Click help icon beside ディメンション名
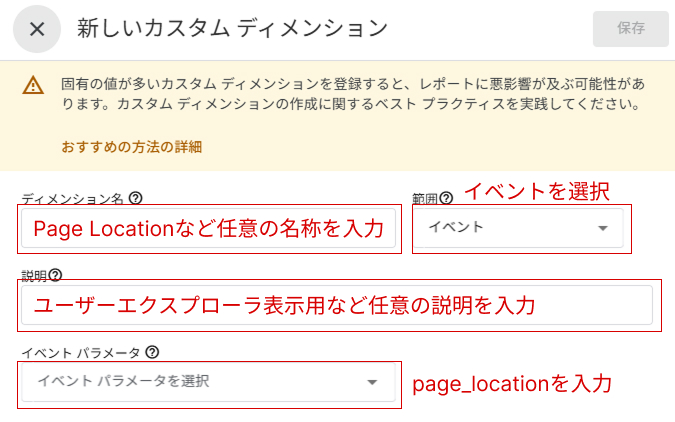 point(136,198)
